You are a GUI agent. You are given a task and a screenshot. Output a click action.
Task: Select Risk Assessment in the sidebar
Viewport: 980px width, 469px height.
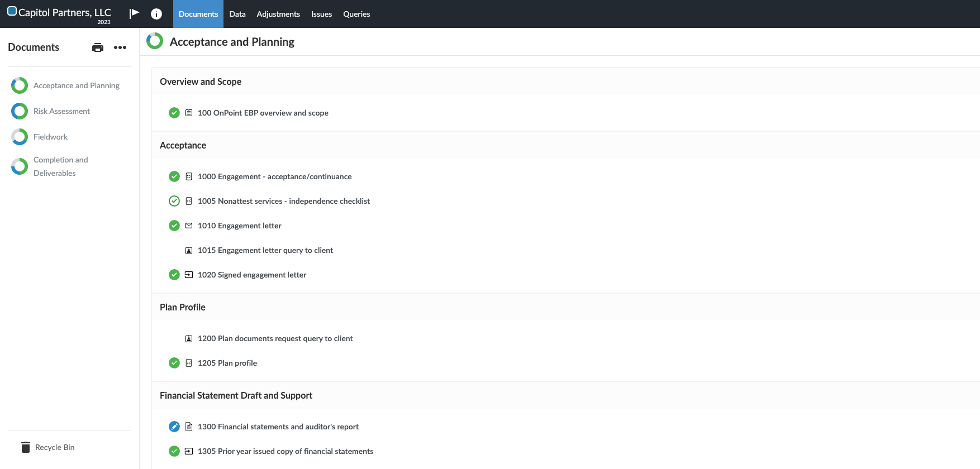coord(61,111)
